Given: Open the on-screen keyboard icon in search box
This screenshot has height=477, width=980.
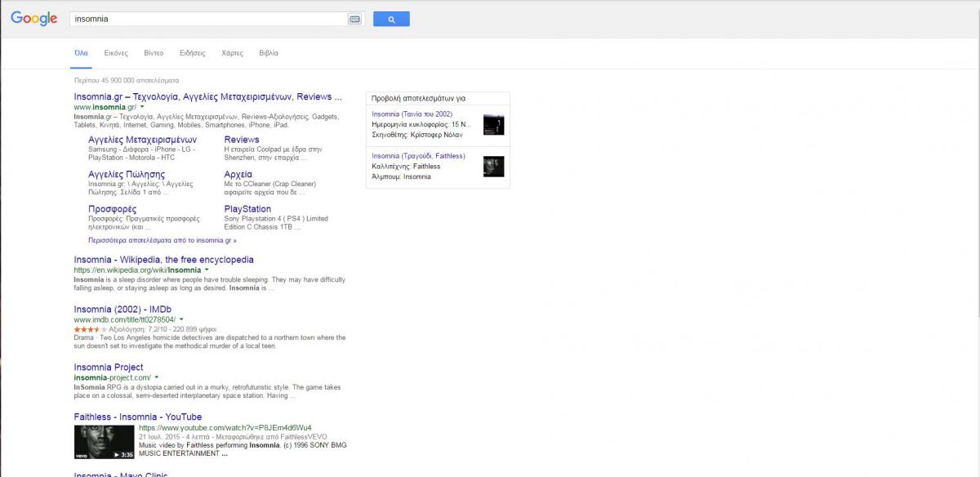Looking at the screenshot, I should coord(354,19).
